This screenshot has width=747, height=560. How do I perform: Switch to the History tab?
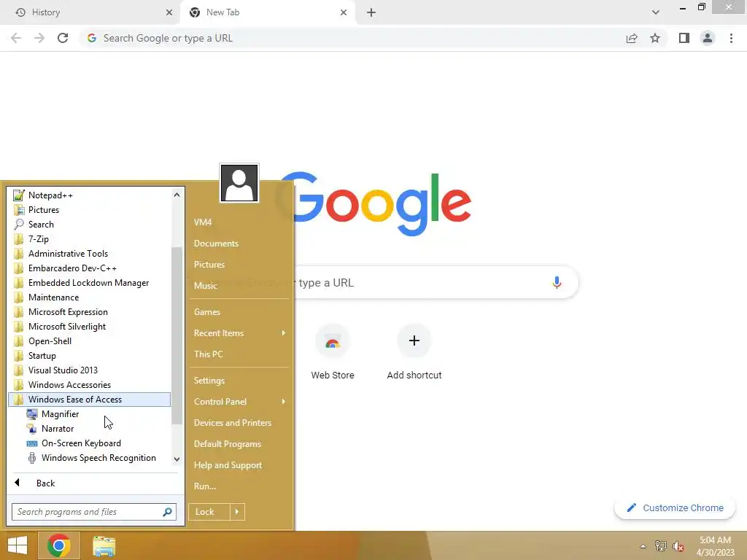click(90, 12)
